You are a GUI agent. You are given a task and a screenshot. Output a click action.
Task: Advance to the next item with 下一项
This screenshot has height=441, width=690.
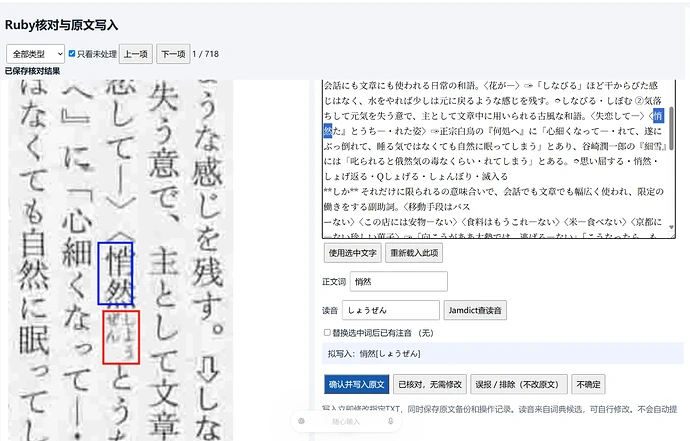pos(173,54)
